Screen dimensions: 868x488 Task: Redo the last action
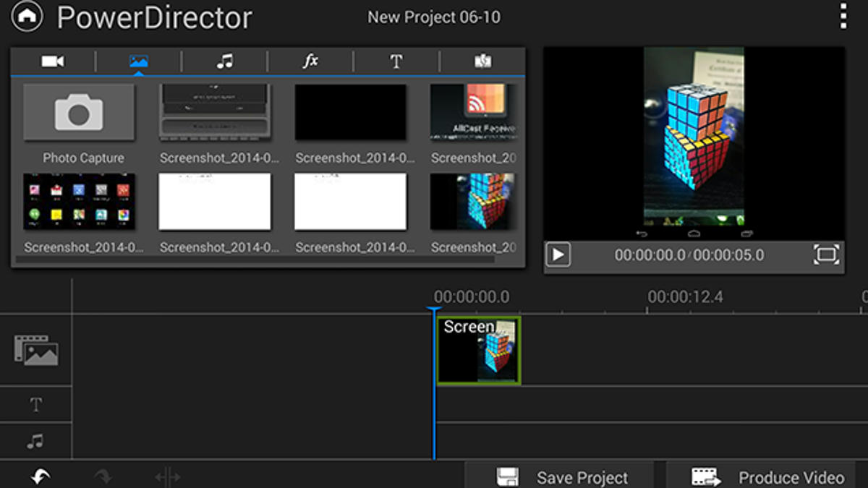(x=103, y=476)
